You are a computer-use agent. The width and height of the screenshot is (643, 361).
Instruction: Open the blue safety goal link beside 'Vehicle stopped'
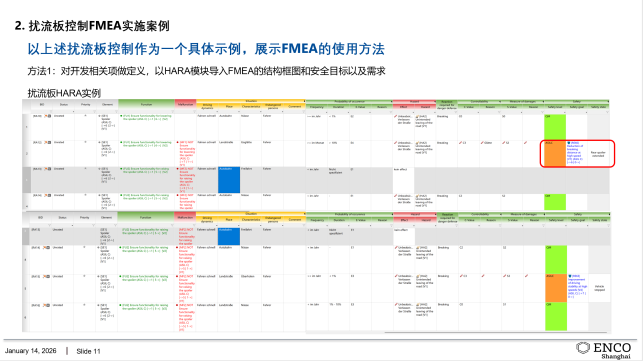coord(577,286)
